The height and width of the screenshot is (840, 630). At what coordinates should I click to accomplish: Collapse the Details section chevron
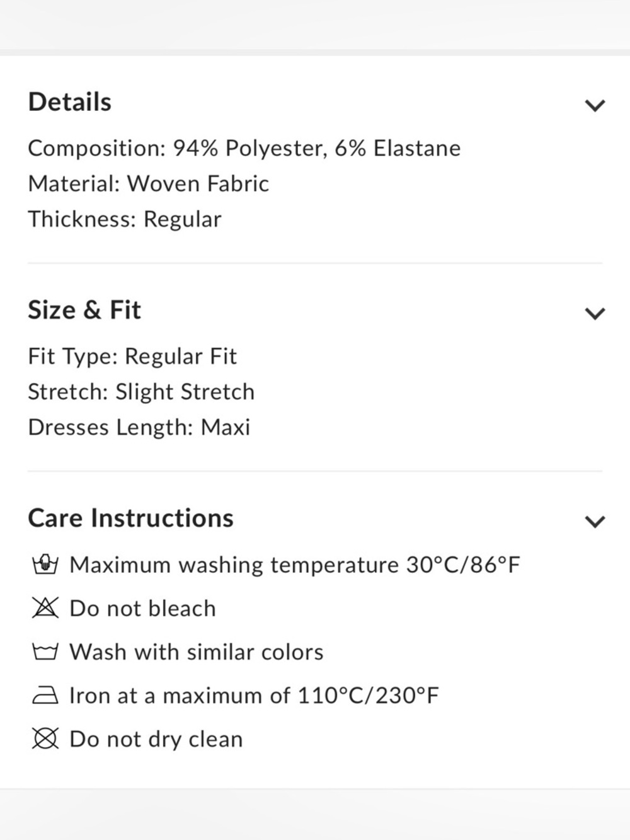(x=595, y=105)
